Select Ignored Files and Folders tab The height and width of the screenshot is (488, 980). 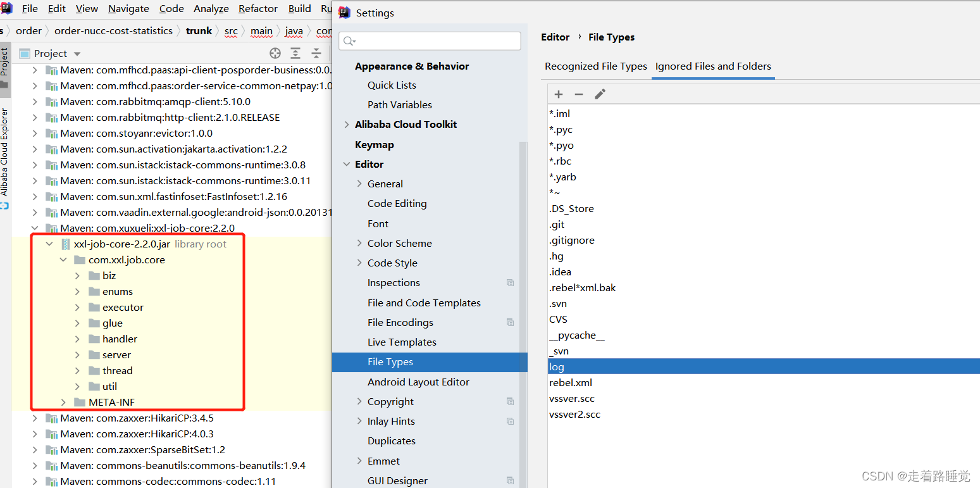coord(713,66)
